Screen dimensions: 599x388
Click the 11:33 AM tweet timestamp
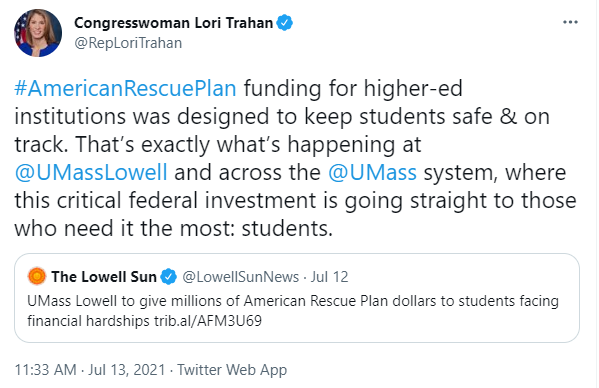45,370
